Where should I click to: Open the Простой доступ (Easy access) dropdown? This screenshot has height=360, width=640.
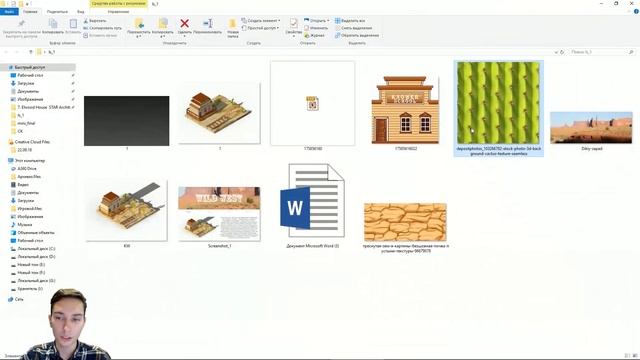click(260, 28)
